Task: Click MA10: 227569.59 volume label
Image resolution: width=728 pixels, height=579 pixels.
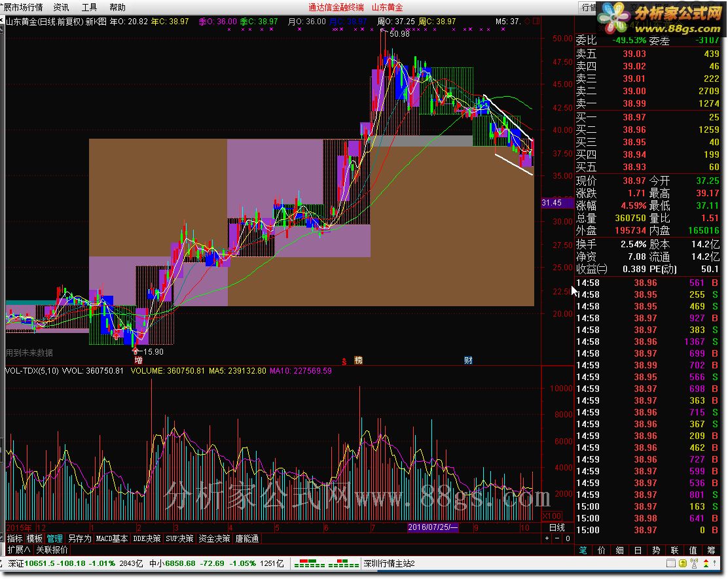Action: coord(301,371)
